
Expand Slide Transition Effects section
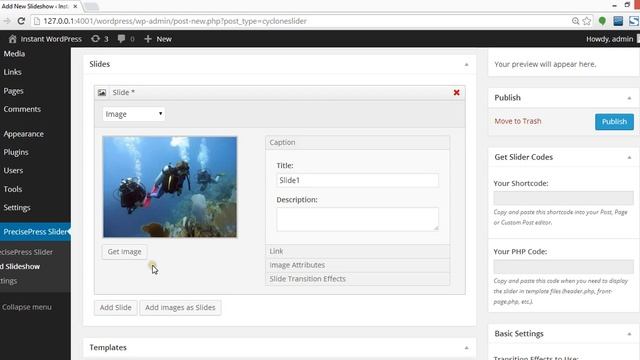(358, 279)
